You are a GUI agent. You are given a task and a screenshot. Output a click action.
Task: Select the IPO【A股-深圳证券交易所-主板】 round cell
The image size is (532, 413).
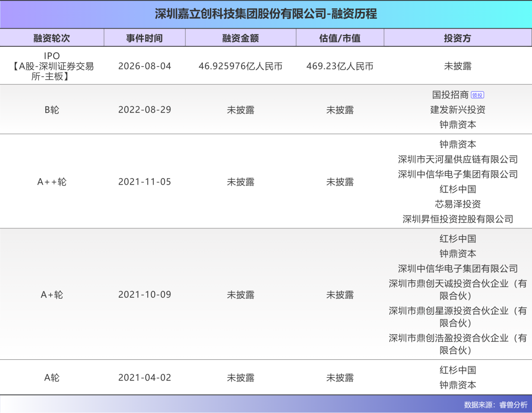(52, 66)
